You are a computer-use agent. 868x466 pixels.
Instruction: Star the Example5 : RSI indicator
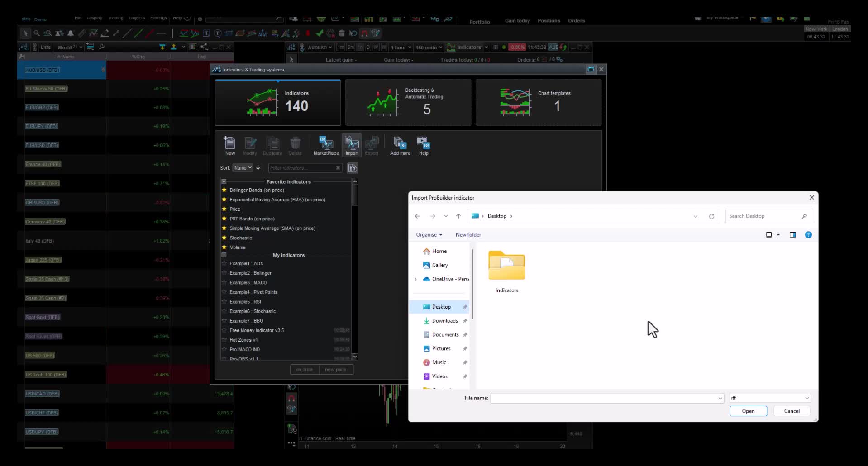[x=224, y=301]
